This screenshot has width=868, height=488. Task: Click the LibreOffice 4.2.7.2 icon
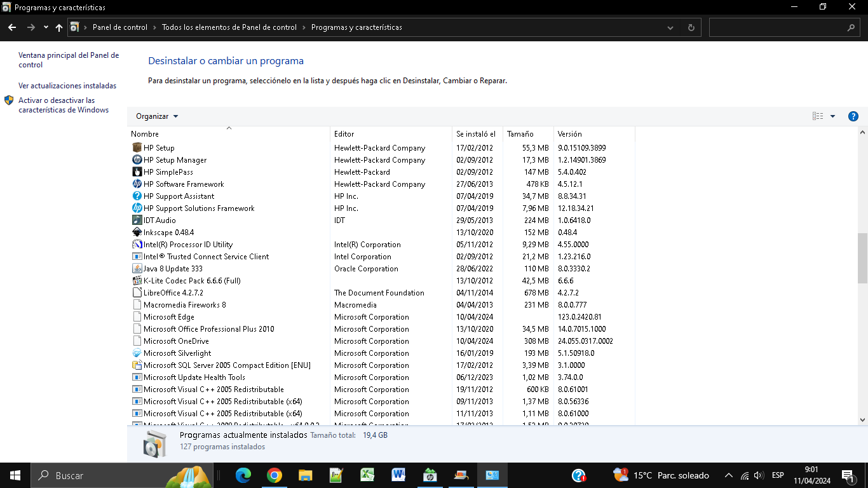pos(137,292)
